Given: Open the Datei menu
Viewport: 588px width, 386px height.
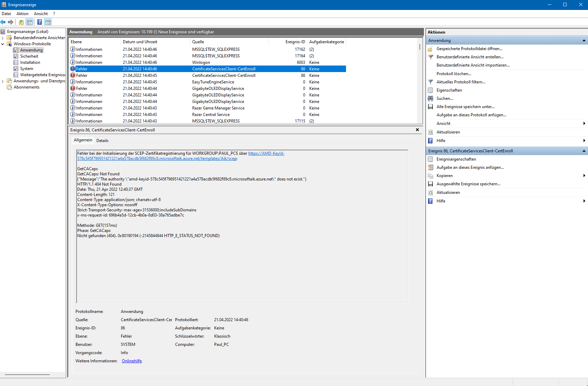Looking at the screenshot, I should pos(6,14).
